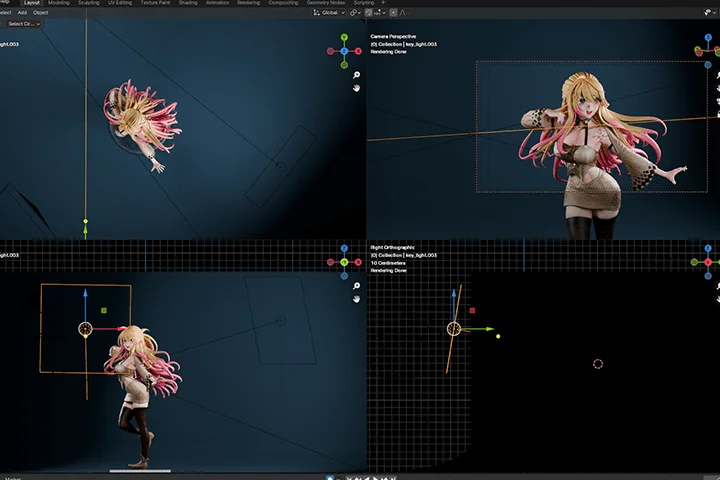Open the Scripting workspace tab
Viewport: 720px width, 480px height.
point(364,3)
